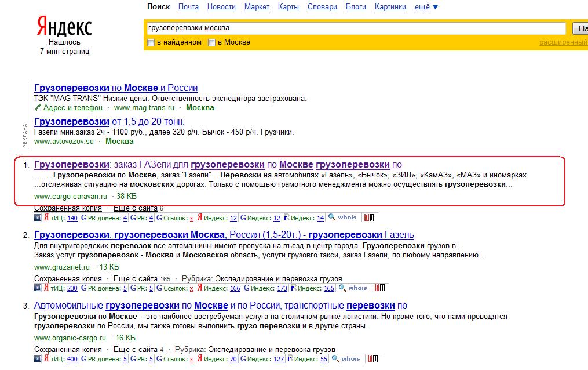Click the magnifier whois icon for cargo-caravan.ru
The width and height of the screenshot is (588, 370).
(x=331, y=217)
